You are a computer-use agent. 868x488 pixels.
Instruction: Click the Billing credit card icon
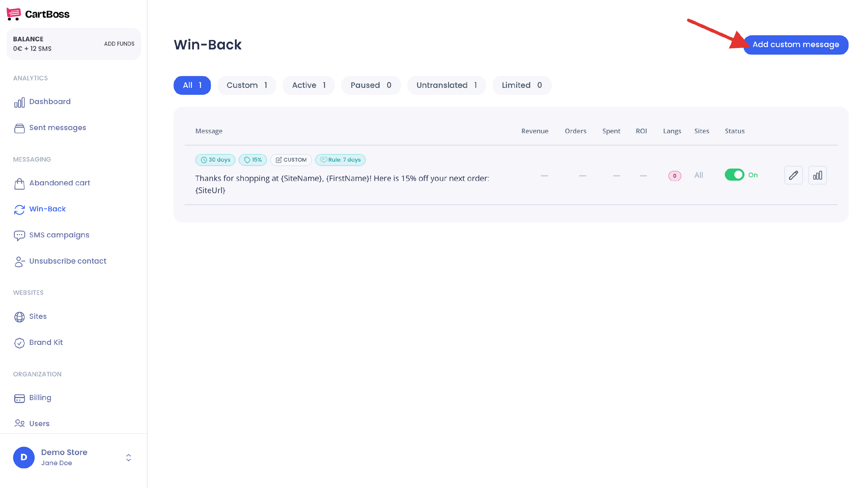click(x=19, y=398)
